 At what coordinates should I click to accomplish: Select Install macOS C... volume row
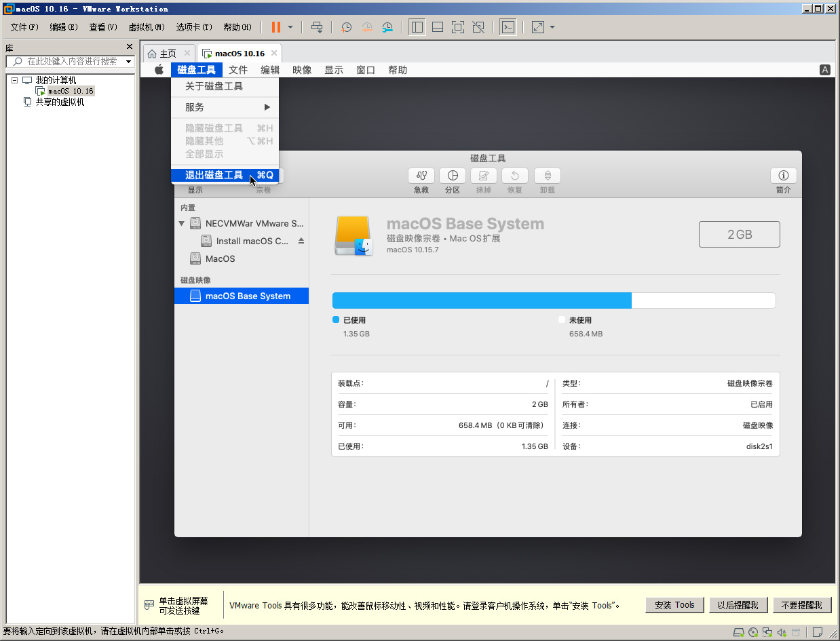pyautogui.click(x=242, y=241)
